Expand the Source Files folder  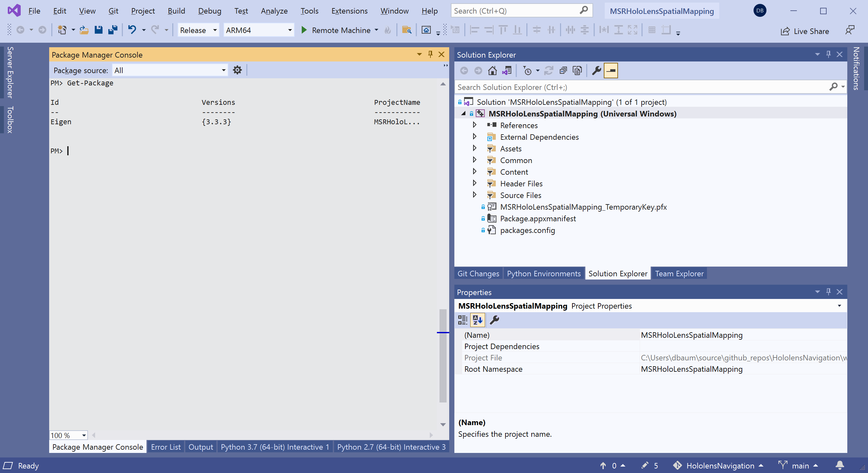pos(474,195)
